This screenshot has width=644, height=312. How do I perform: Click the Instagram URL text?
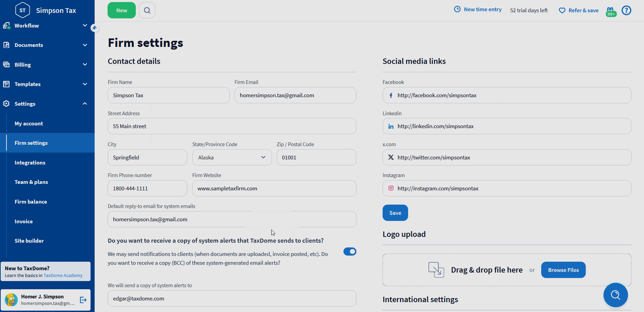pyautogui.click(x=438, y=188)
